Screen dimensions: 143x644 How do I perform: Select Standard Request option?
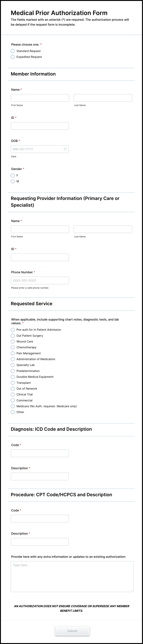coord(13,51)
